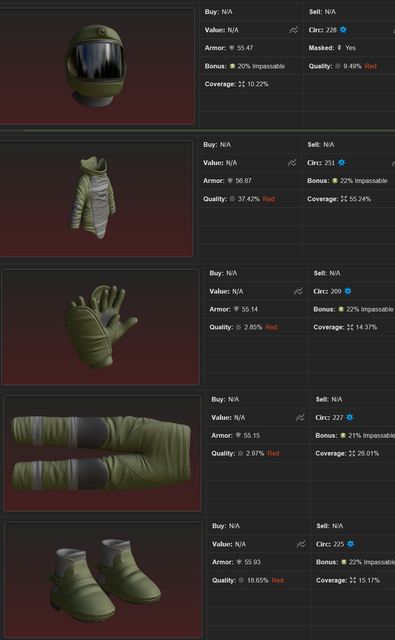
Task: Select the green boots thumbnail
Action: (103, 580)
